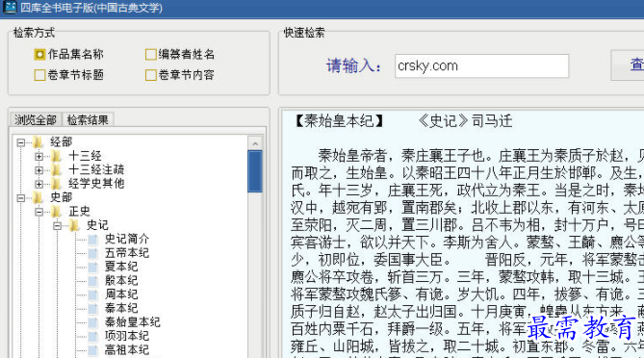Click the document icon beside 殷本纪
The height and width of the screenshot is (358, 644).
click(x=92, y=280)
